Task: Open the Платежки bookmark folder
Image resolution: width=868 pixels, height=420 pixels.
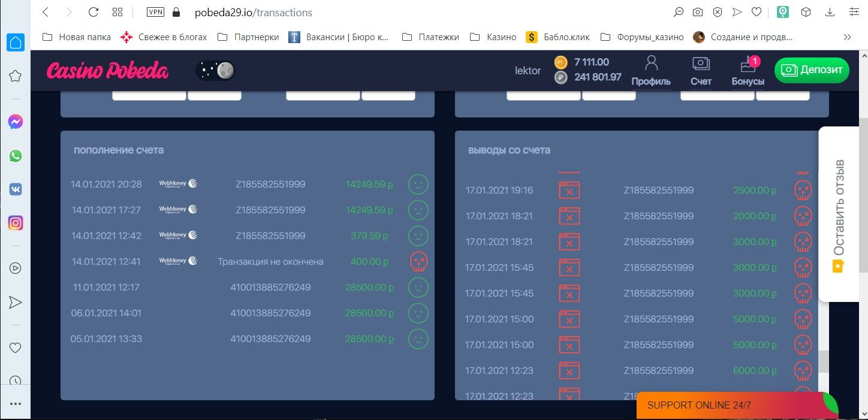Action: click(430, 37)
